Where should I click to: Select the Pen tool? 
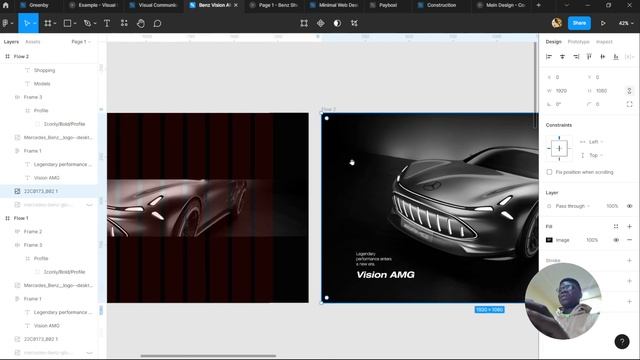pos(87,23)
